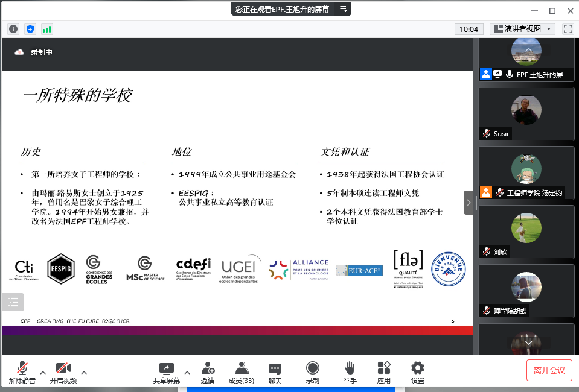The image size is (579, 392).
Task: Open meeting settings gear
Action: pyautogui.click(x=418, y=372)
